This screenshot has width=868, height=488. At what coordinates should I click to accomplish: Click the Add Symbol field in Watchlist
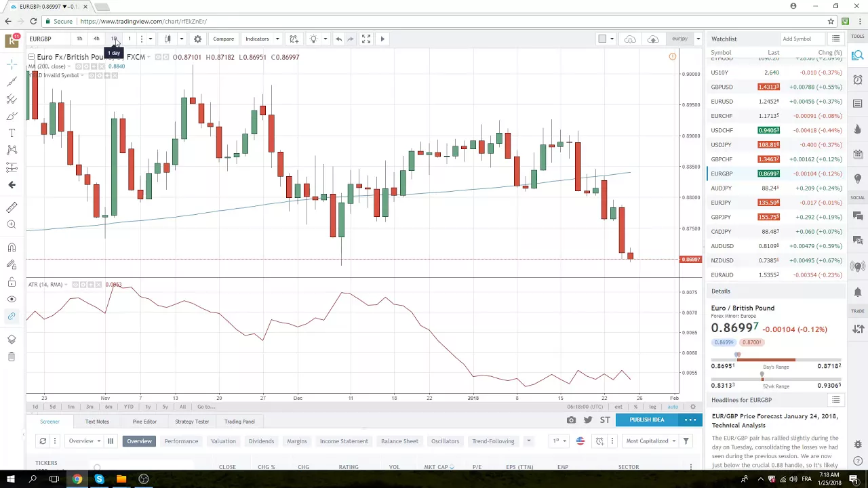[802, 39]
